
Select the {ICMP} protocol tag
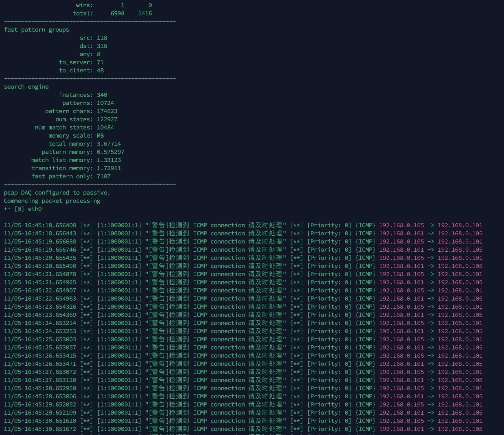pos(365,225)
